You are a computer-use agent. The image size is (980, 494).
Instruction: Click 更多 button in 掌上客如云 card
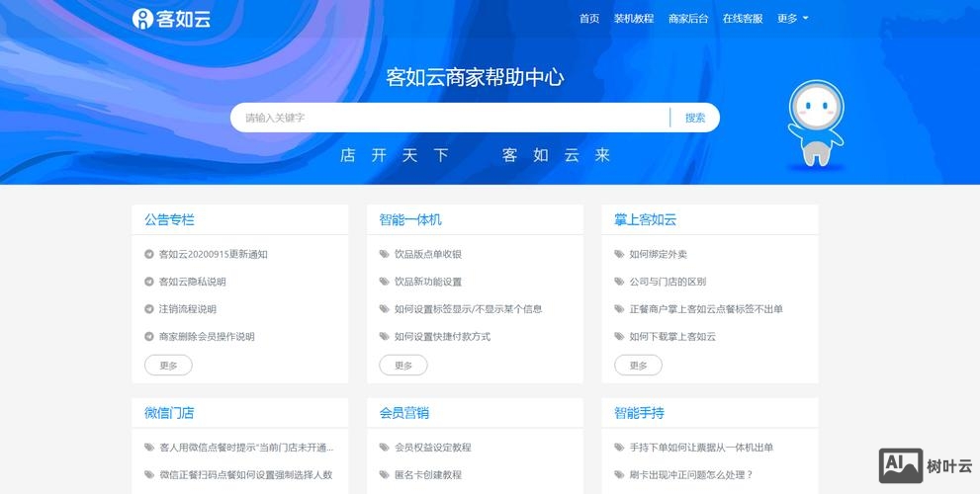(638, 366)
